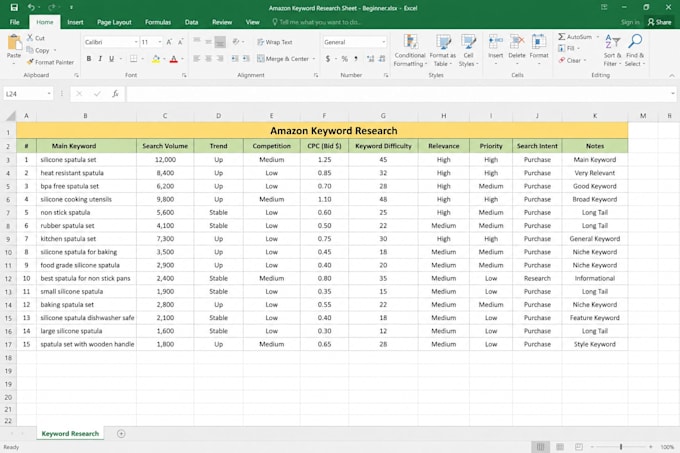Click the Paste clipboard icon
Image resolution: width=680 pixels, height=453 pixels.
tap(14, 42)
